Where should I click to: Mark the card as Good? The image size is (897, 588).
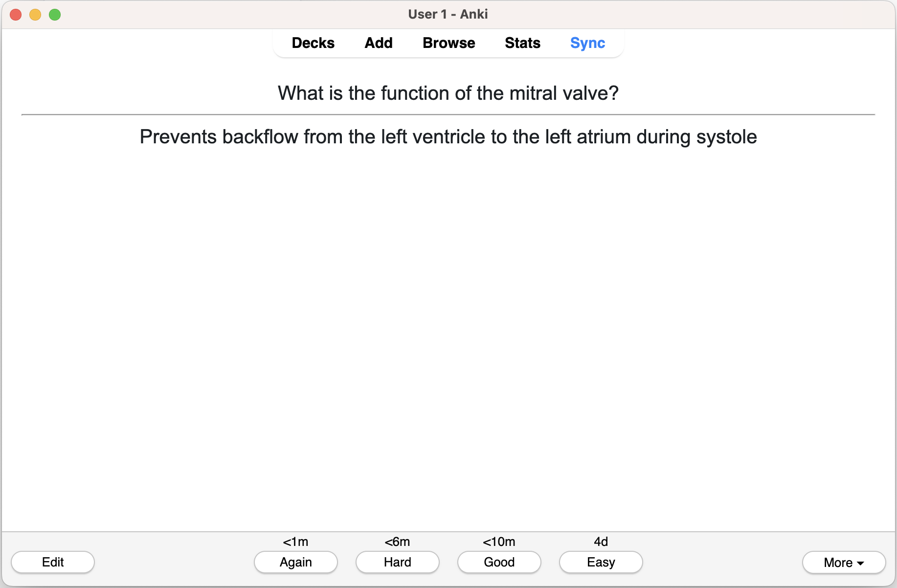click(499, 562)
